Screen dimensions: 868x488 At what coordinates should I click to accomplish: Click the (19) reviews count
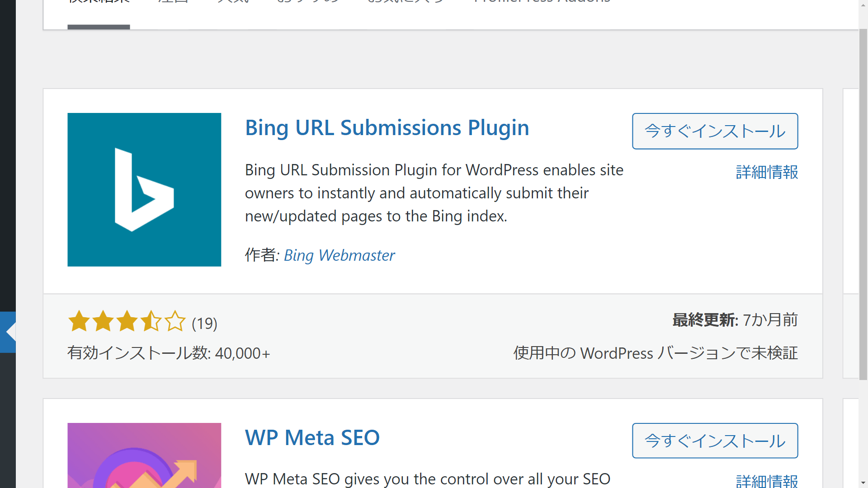pyautogui.click(x=204, y=323)
